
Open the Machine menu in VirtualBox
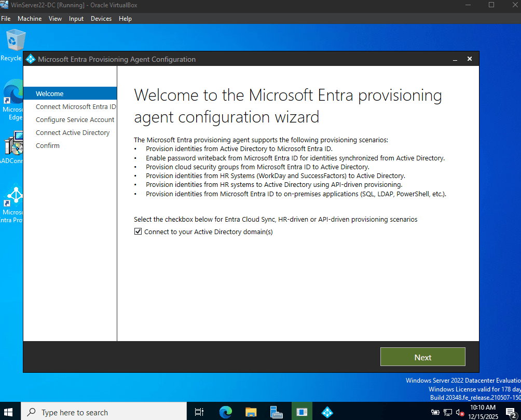30,19
